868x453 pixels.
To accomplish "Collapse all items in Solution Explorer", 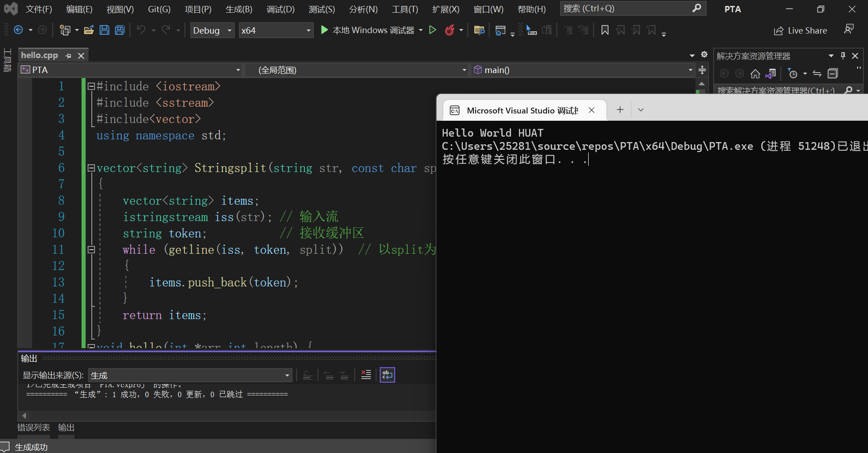I will coord(833,74).
